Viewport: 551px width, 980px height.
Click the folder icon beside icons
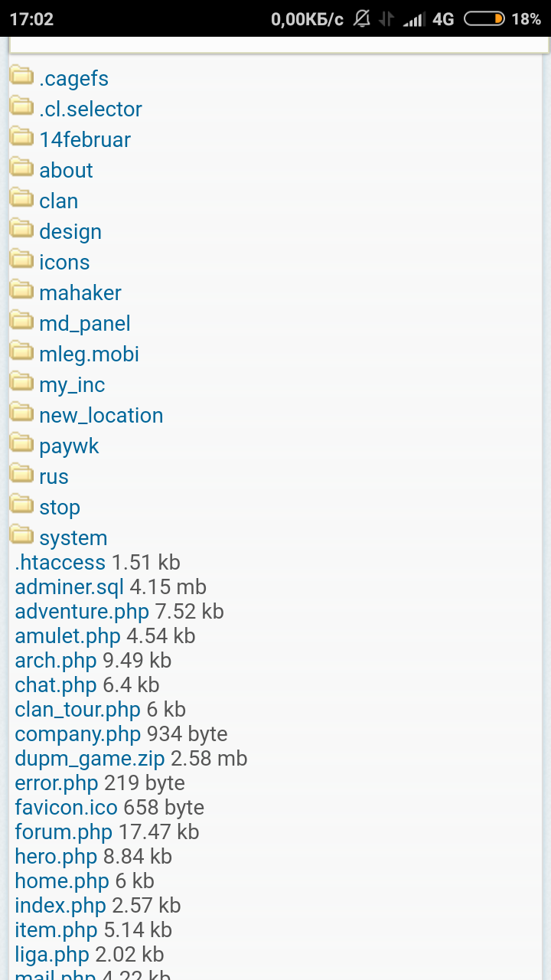click(21, 260)
